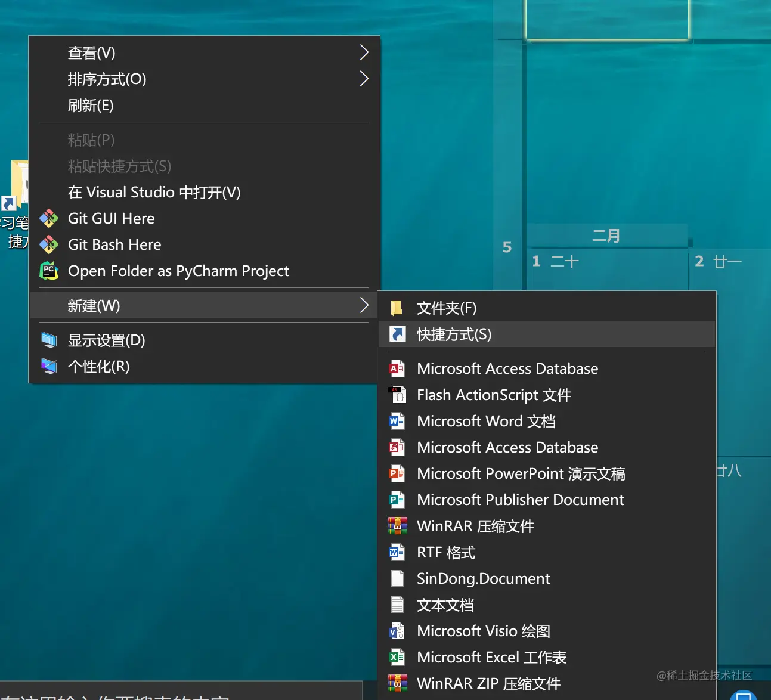
Task: Click the Microsoft Excel icon
Action: click(x=397, y=657)
